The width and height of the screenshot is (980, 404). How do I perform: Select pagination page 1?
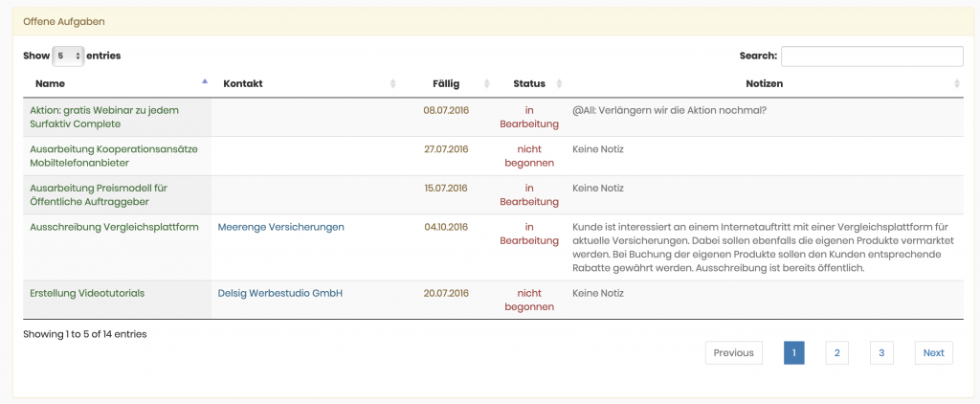(793, 353)
